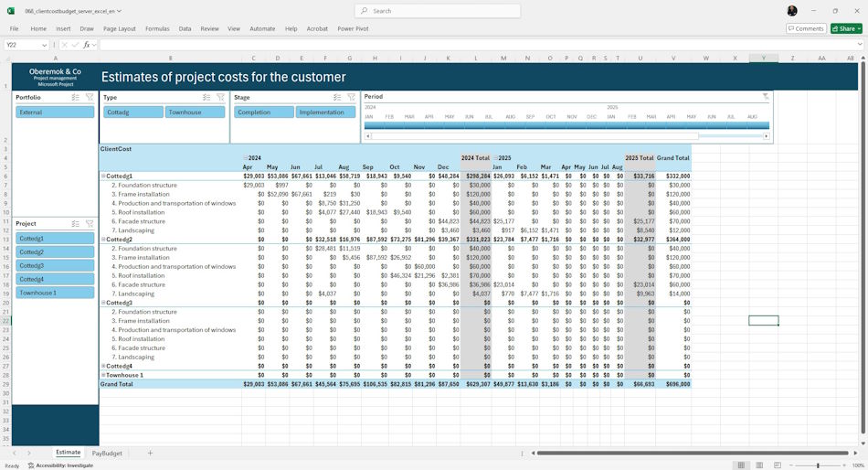Viewport: 868px width, 470px height.
Task: Go to previous sheet arrow
Action: tap(15, 454)
